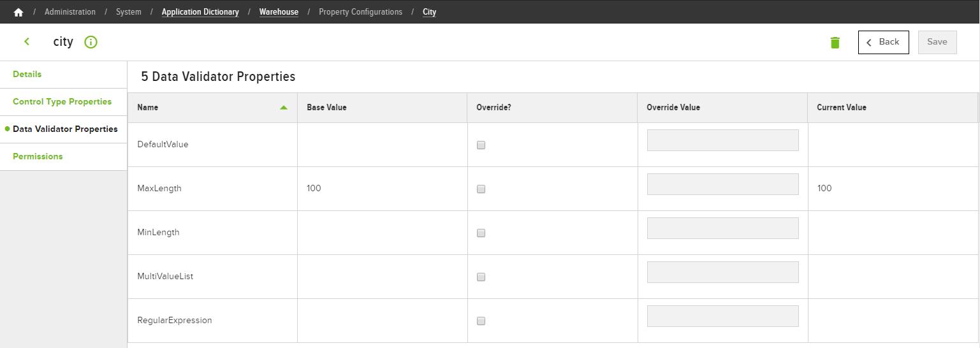This screenshot has width=980, height=348.
Task: Focus the RegularExpression override value field
Action: point(722,316)
